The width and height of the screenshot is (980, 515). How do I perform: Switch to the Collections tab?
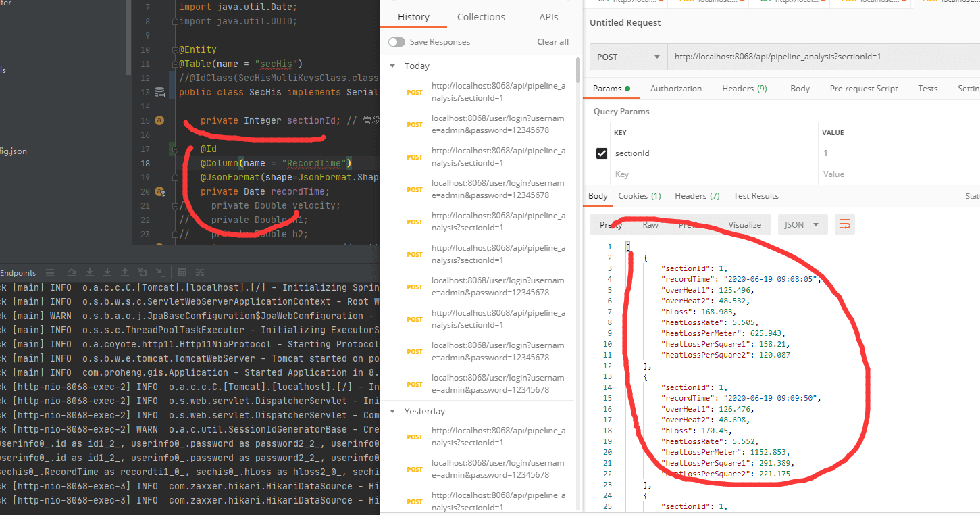coord(481,17)
